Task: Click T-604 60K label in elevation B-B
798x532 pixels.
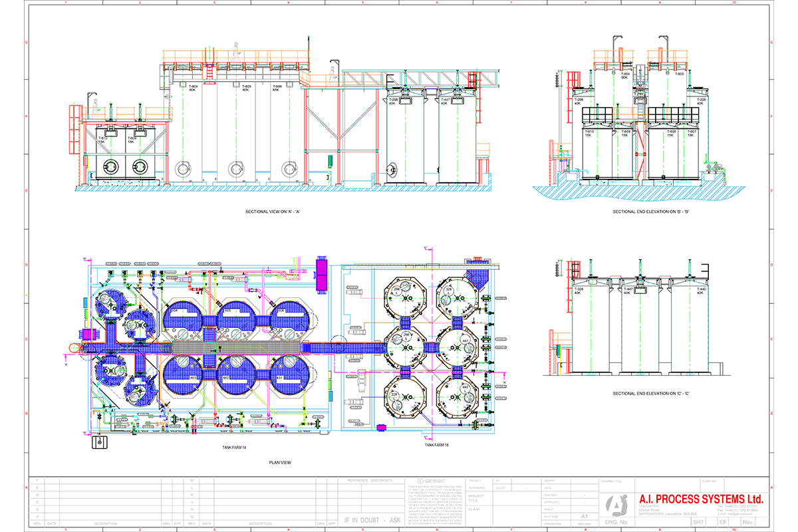Action: point(624,76)
